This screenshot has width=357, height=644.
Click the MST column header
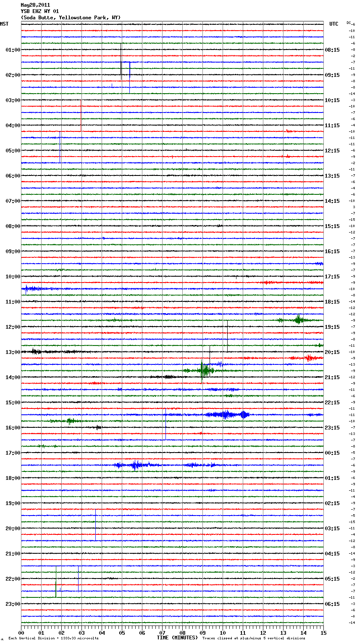[x=4, y=24]
